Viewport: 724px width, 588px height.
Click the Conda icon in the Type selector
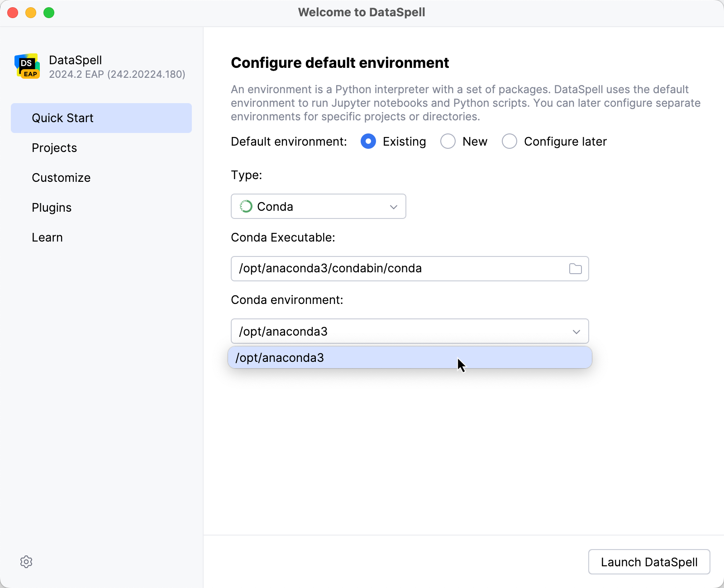246,206
